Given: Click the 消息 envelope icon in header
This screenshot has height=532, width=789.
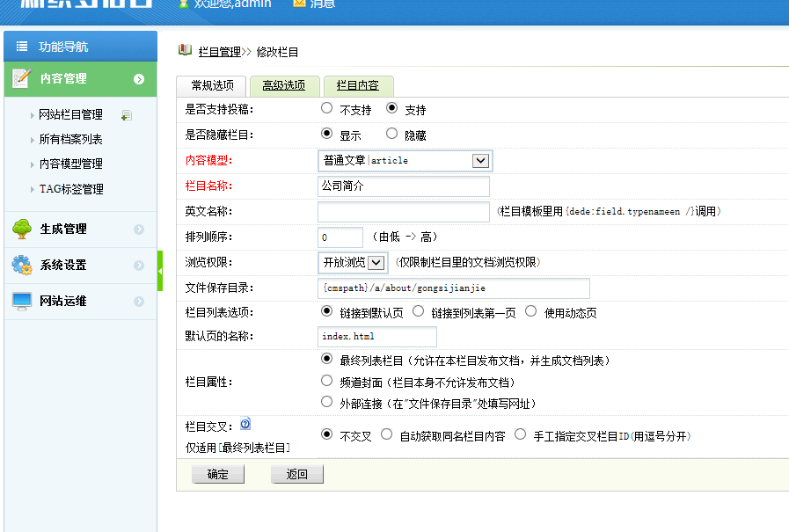Looking at the screenshot, I should coord(299,3).
